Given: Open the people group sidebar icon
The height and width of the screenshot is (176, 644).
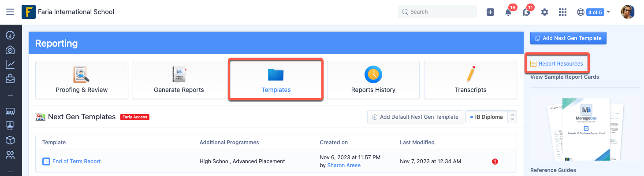Looking at the screenshot, I should [x=10, y=155].
